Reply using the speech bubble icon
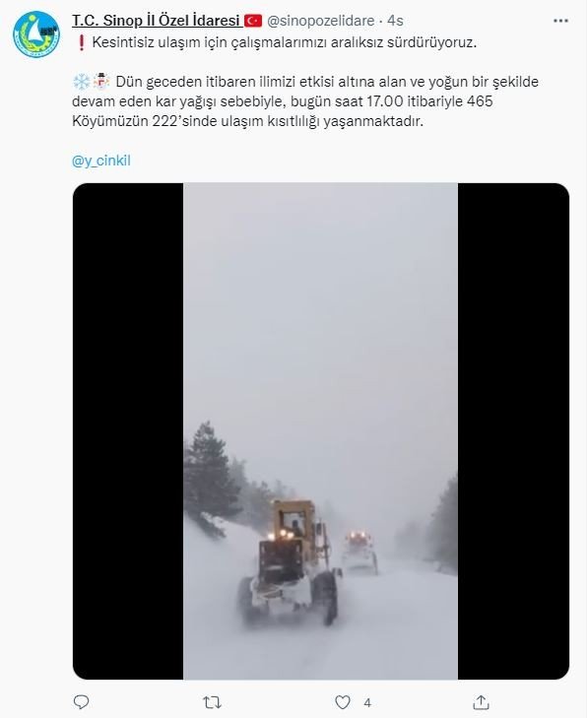588x718 pixels. click(82, 701)
